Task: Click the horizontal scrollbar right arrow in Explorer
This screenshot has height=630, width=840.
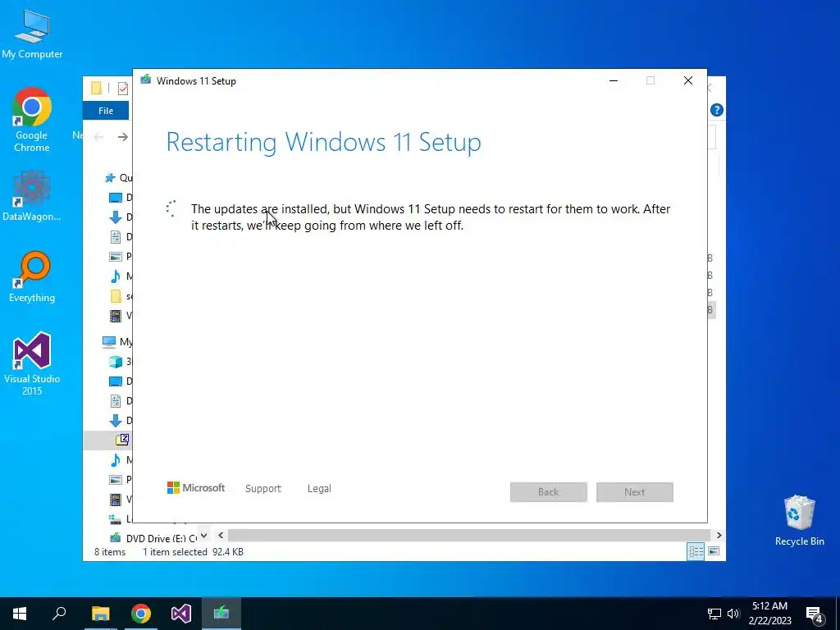Action: tap(719, 535)
